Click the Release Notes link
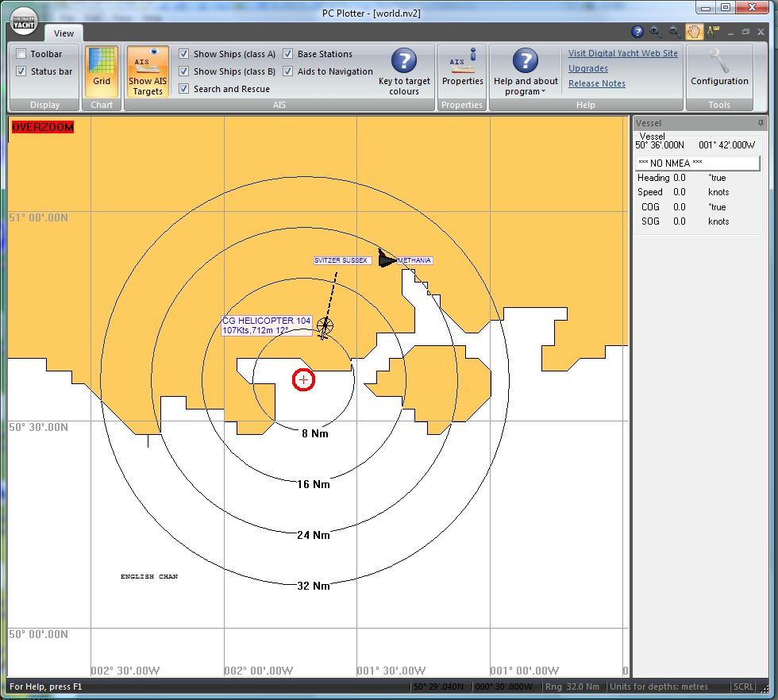This screenshot has height=700, width=778. pyautogui.click(x=596, y=83)
